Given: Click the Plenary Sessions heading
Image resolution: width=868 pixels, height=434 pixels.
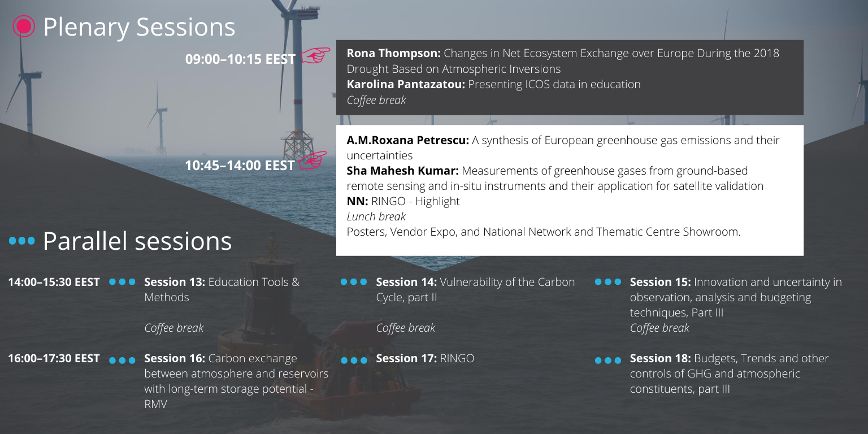Looking at the screenshot, I should [x=139, y=27].
